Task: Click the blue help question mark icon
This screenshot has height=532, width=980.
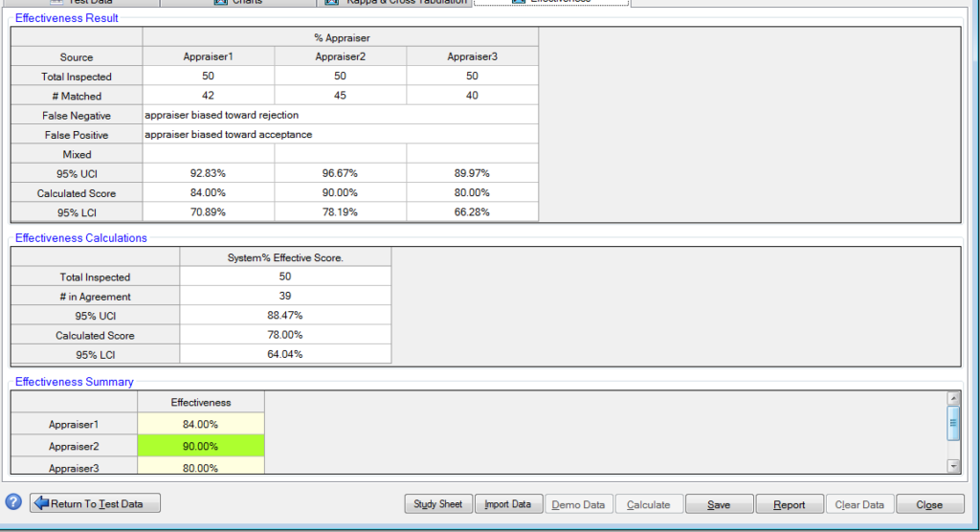Action: point(13,503)
